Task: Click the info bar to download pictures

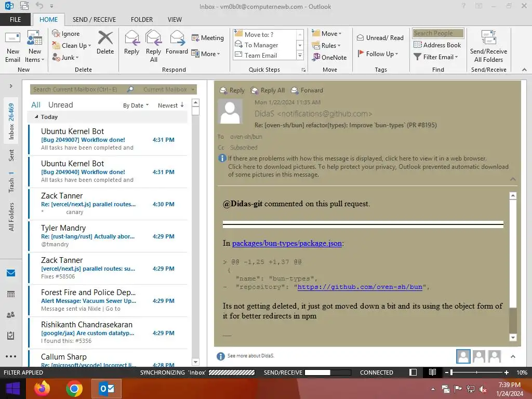Action: [x=368, y=167]
